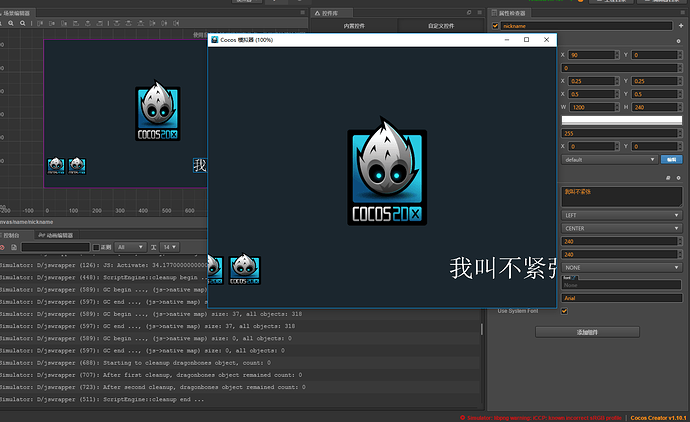Click the Distribute Bottom icon

140,23
